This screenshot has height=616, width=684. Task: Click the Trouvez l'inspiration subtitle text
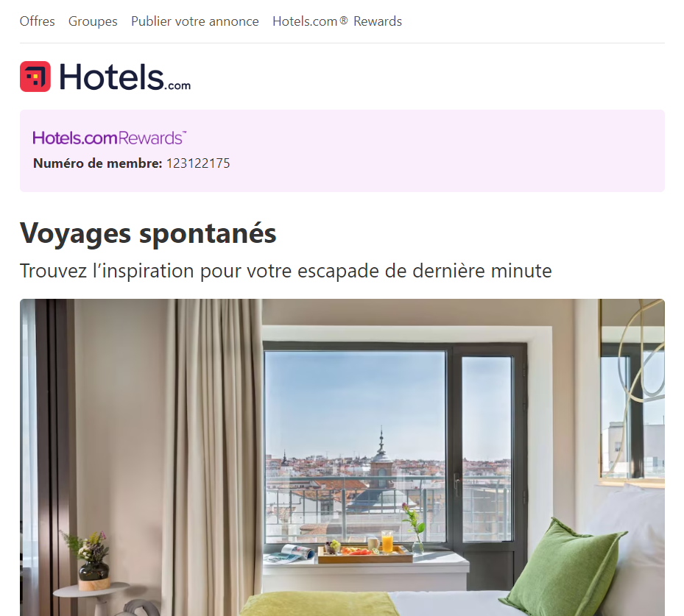(x=286, y=271)
